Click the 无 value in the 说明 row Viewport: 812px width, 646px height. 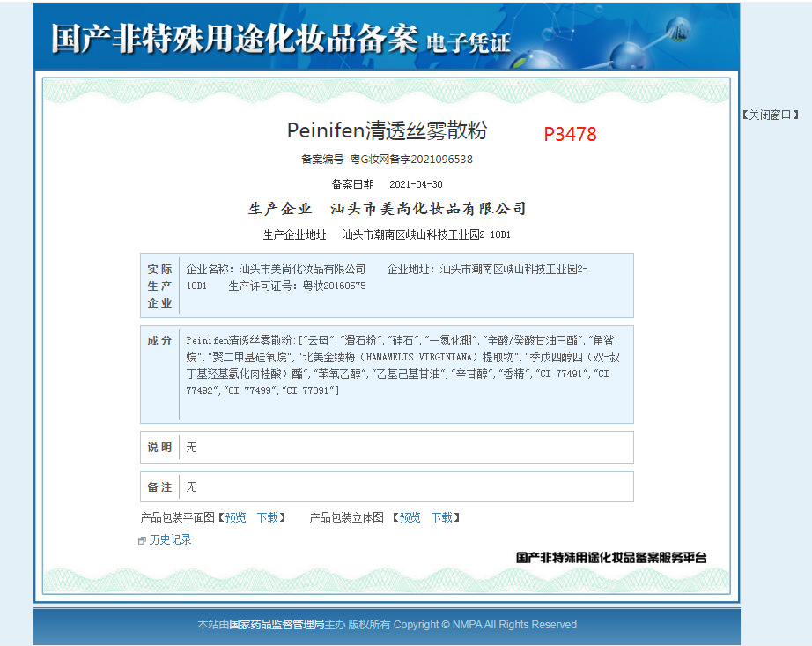[x=192, y=448]
